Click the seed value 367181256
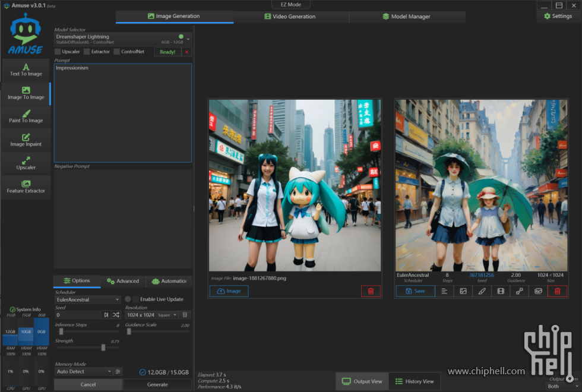582x392 pixels. pyautogui.click(x=482, y=275)
